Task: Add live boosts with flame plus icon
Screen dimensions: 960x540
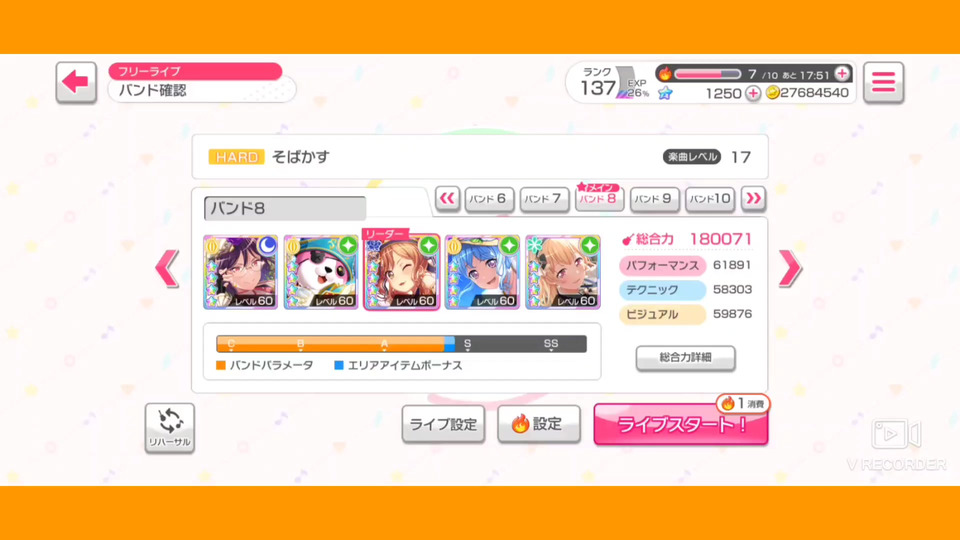Action: 842,73
